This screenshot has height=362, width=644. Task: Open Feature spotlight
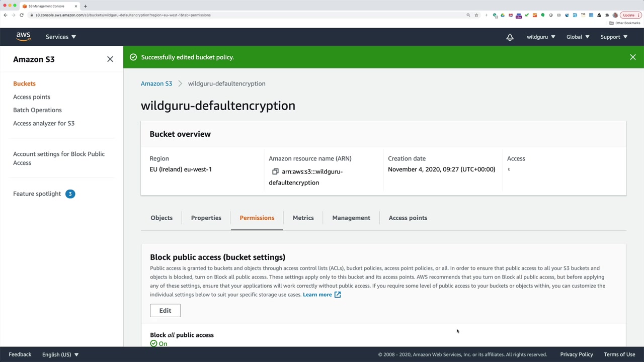click(x=37, y=194)
